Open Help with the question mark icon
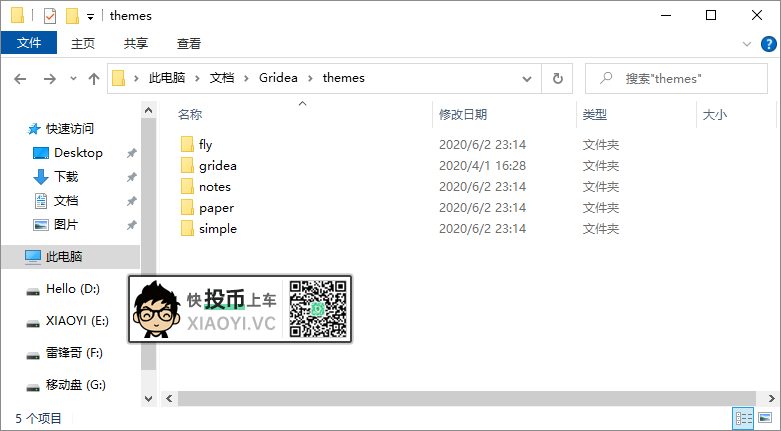 pyautogui.click(x=769, y=44)
